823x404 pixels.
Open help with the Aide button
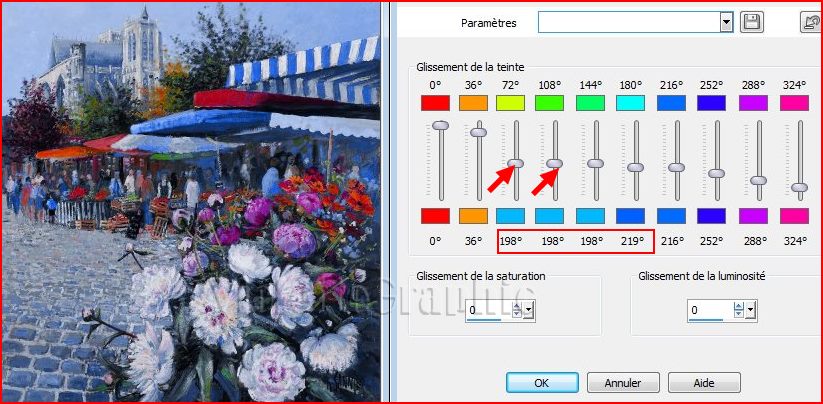(x=703, y=382)
